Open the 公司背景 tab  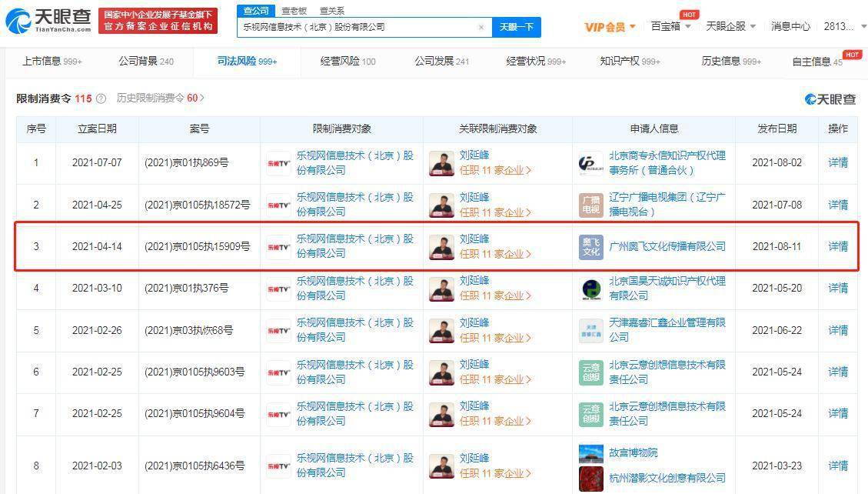point(146,62)
